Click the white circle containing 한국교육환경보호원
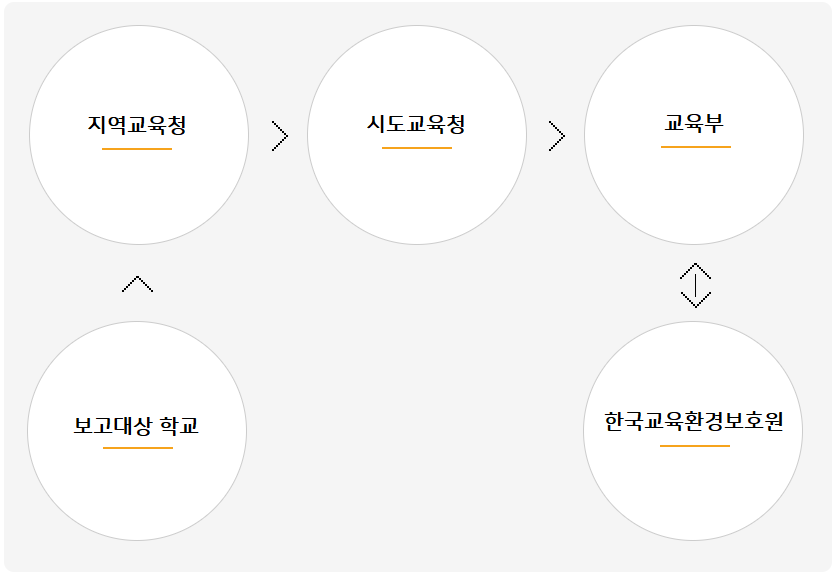The image size is (836, 577). [x=693, y=431]
